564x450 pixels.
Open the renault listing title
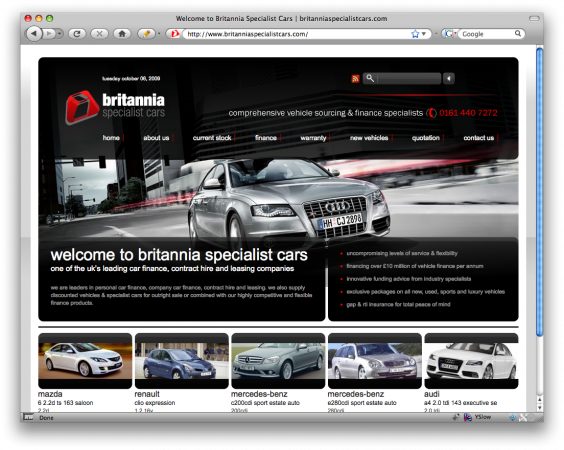pyautogui.click(x=147, y=394)
